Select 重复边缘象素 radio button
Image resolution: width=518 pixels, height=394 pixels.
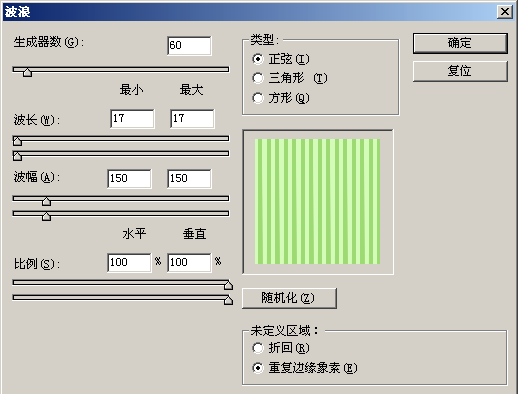[x=258, y=368]
